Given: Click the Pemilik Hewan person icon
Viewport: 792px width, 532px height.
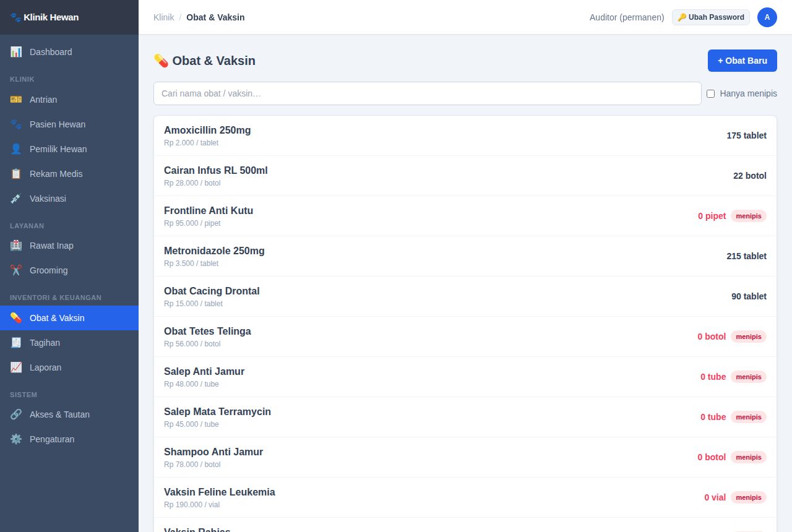Looking at the screenshot, I should [x=16, y=149].
